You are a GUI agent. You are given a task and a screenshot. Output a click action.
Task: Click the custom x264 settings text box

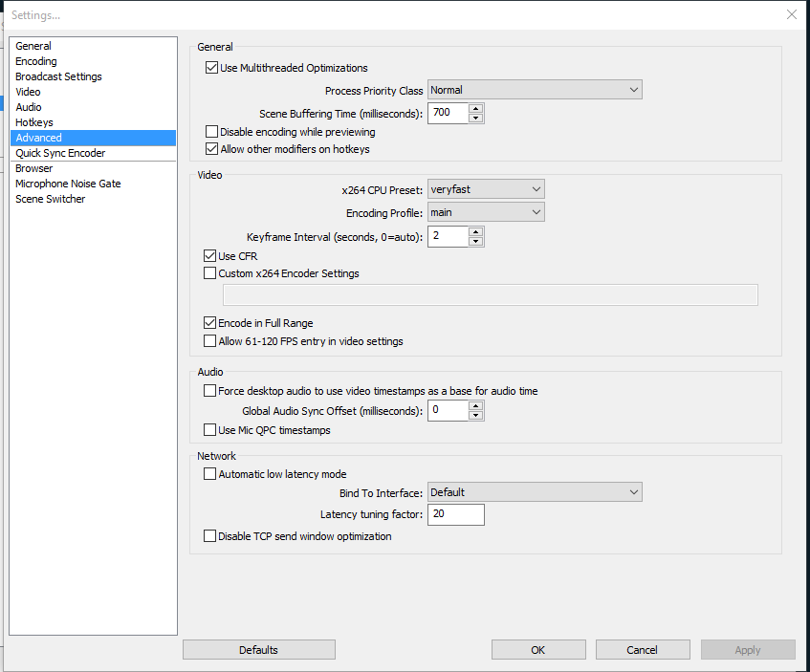pos(491,295)
